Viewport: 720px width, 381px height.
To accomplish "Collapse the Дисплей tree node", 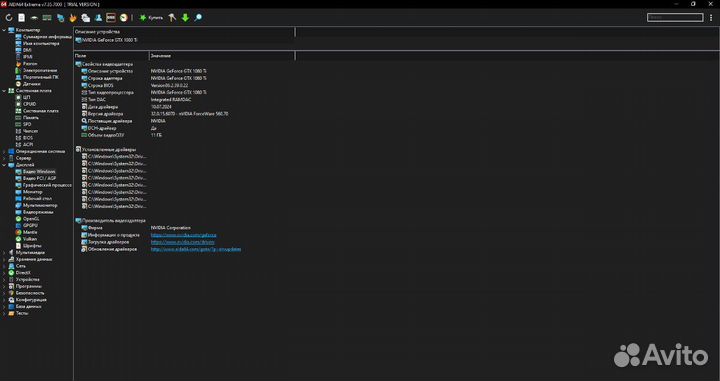I will pyautogui.click(x=5, y=165).
